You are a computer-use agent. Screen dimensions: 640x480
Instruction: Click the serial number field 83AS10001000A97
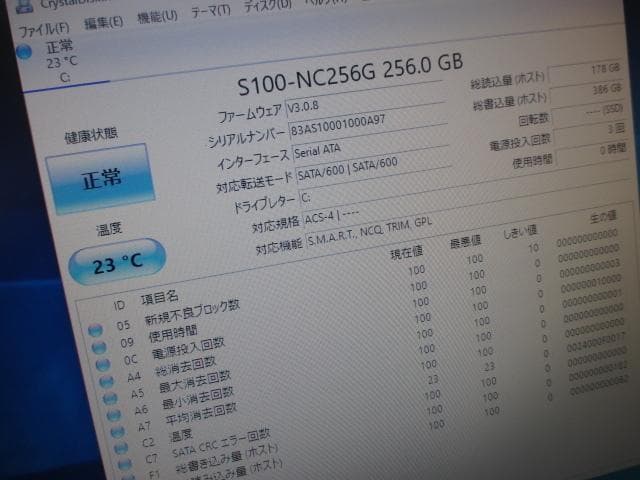(367, 125)
